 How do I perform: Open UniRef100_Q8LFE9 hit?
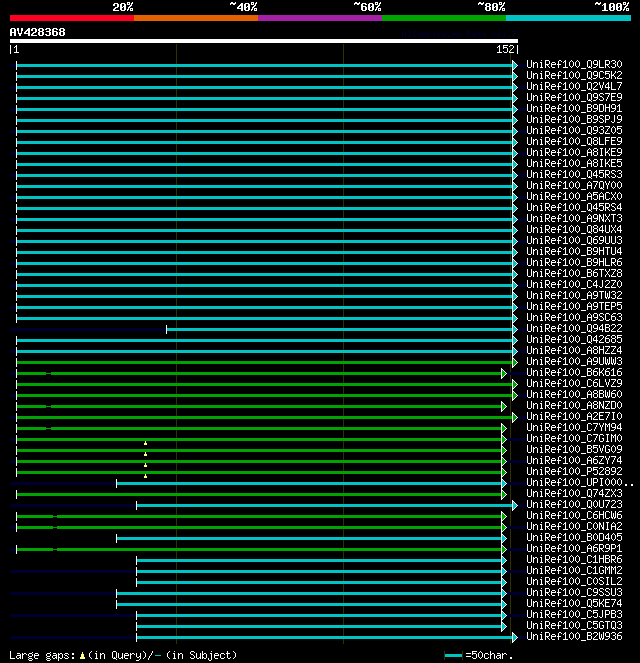(574, 142)
